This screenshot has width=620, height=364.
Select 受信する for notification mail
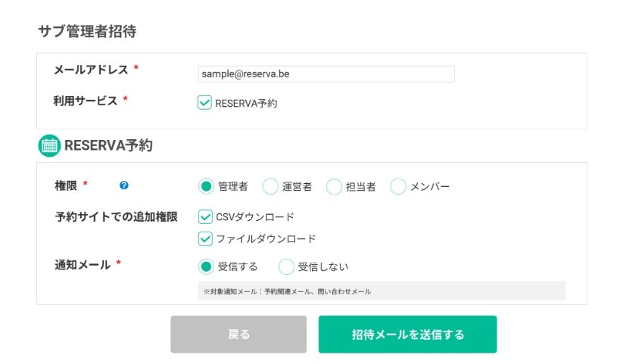point(206,266)
